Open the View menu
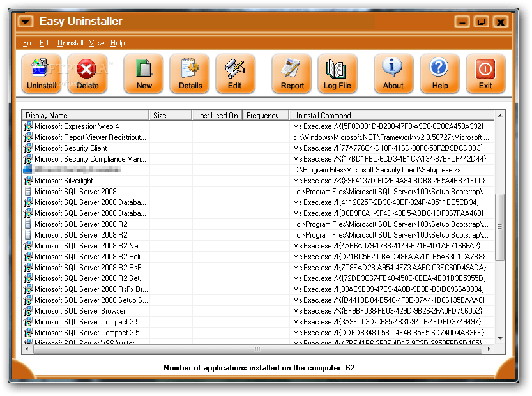This screenshot has width=532, height=396. click(x=98, y=43)
